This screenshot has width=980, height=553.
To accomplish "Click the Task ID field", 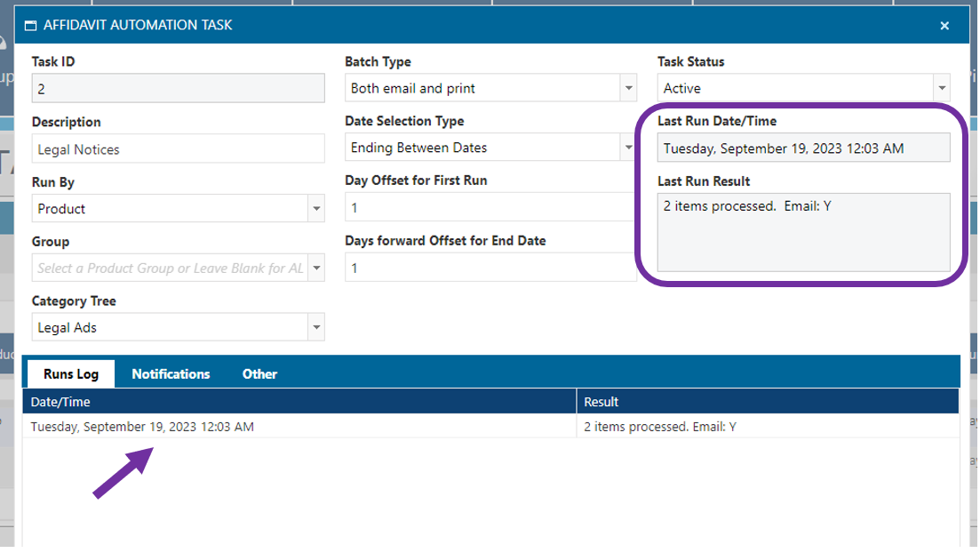I will 178,89.
